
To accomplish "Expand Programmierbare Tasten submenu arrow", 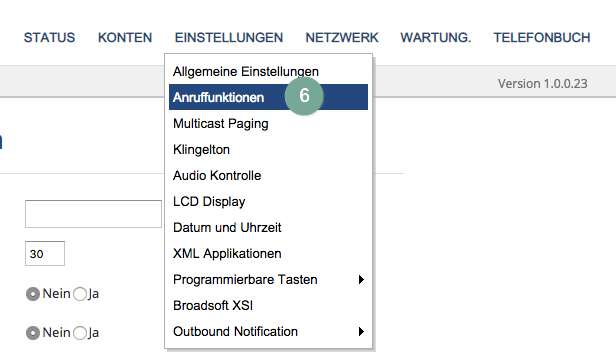I will pyautogui.click(x=361, y=280).
